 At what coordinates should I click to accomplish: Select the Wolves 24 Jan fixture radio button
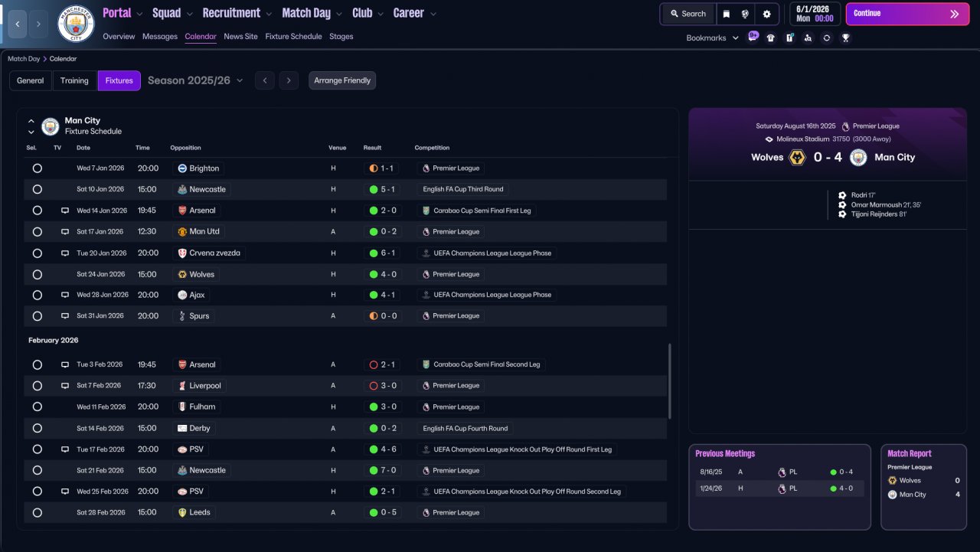(37, 274)
